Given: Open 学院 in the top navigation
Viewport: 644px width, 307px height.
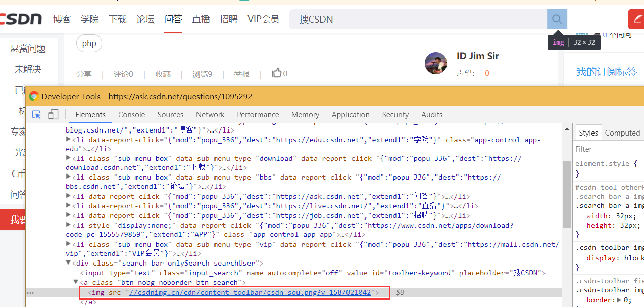Looking at the screenshot, I should coord(90,19).
